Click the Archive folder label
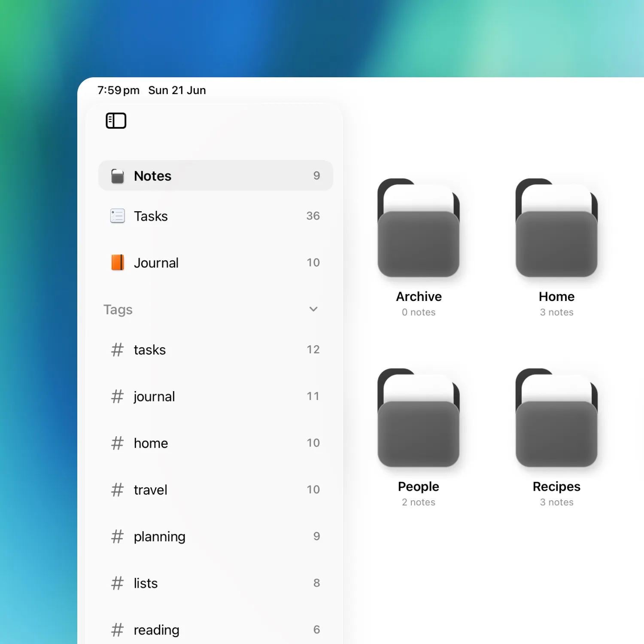This screenshot has width=644, height=644. [x=419, y=297]
